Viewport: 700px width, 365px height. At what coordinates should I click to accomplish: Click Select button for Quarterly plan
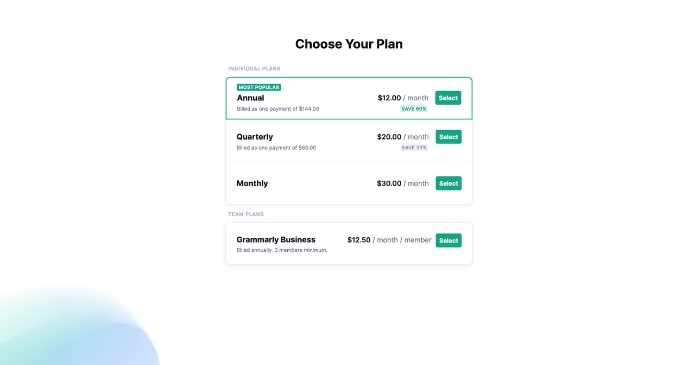449,137
